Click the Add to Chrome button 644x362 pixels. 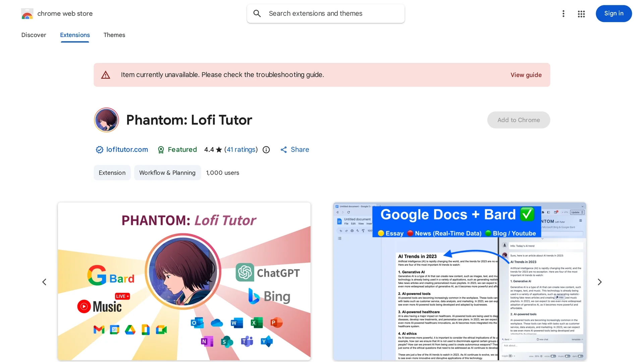[x=519, y=120]
